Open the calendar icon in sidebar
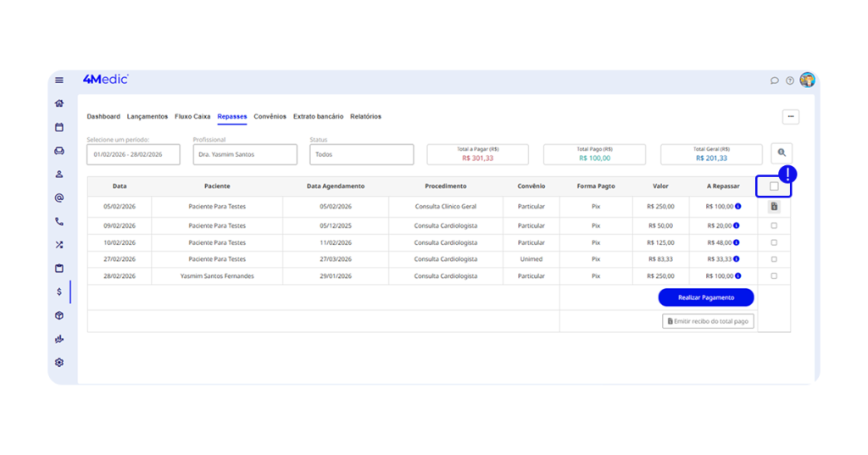The width and height of the screenshot is (868, 455). 59,127
